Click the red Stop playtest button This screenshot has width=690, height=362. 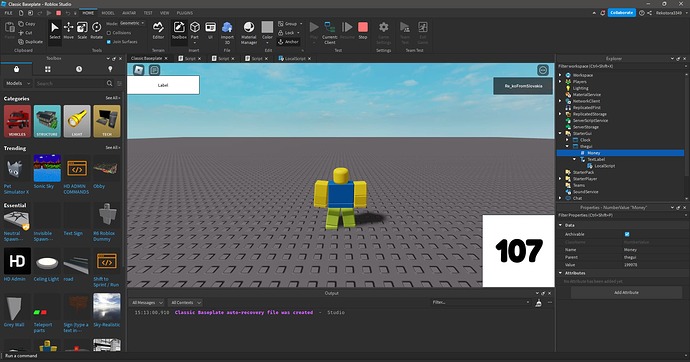[363, 31]
